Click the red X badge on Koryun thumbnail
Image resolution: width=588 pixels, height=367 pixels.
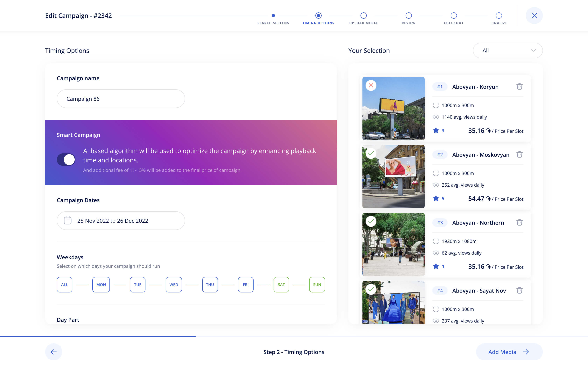pos(371,85)
